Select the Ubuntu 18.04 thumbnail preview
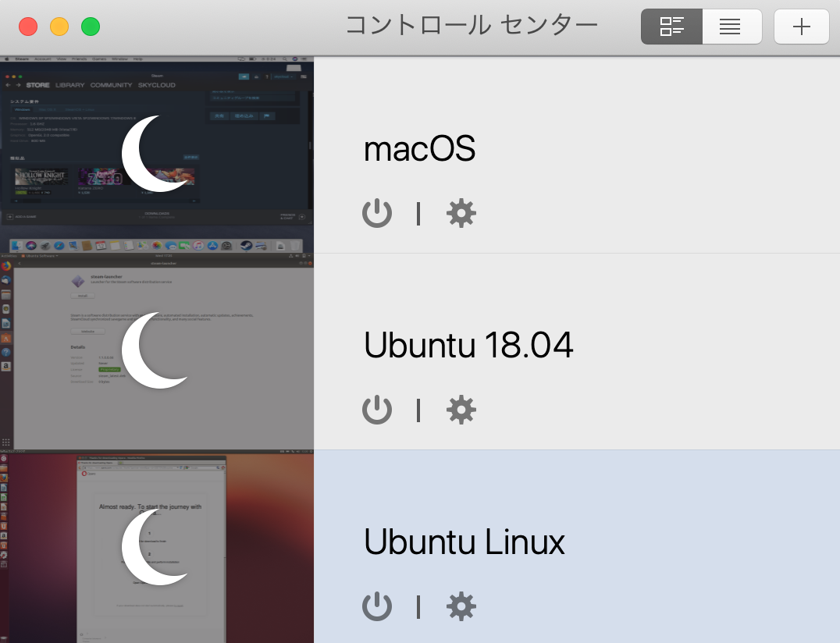This screenshot has width=840, height=643. point(157,351)
